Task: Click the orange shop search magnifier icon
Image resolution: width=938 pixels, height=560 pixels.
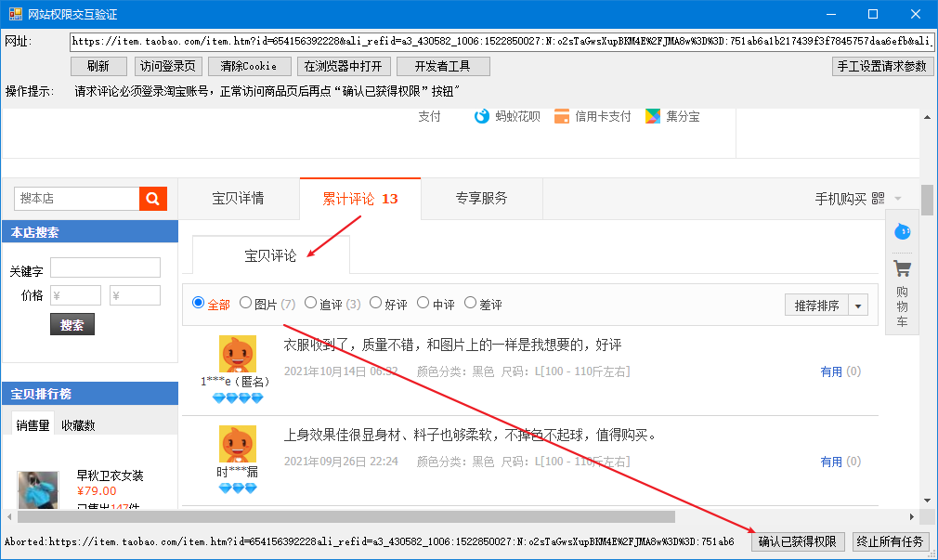Action: pyautogui.click(x=153, y=199)
